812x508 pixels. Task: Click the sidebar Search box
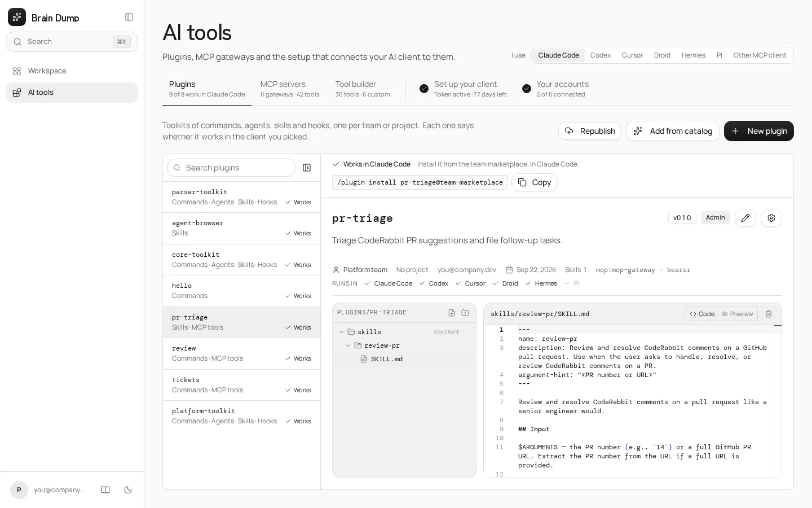tap(72, 42)
